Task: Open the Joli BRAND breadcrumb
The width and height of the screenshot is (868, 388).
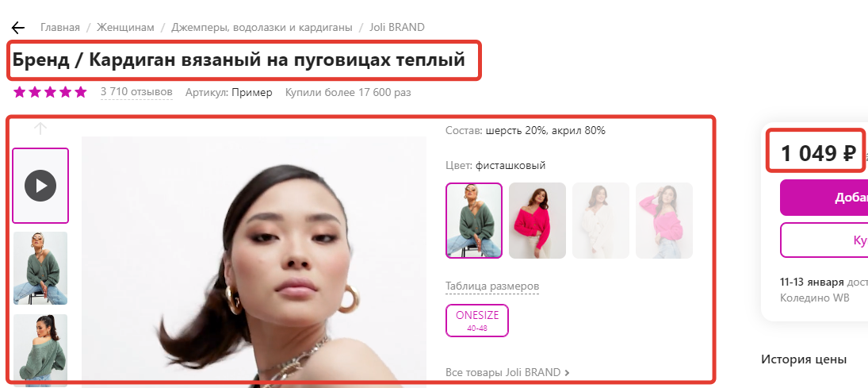Action: click(397, 27)
